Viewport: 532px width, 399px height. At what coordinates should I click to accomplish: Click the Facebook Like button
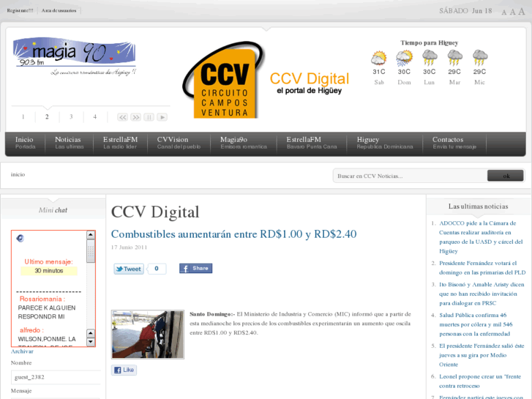124,370
